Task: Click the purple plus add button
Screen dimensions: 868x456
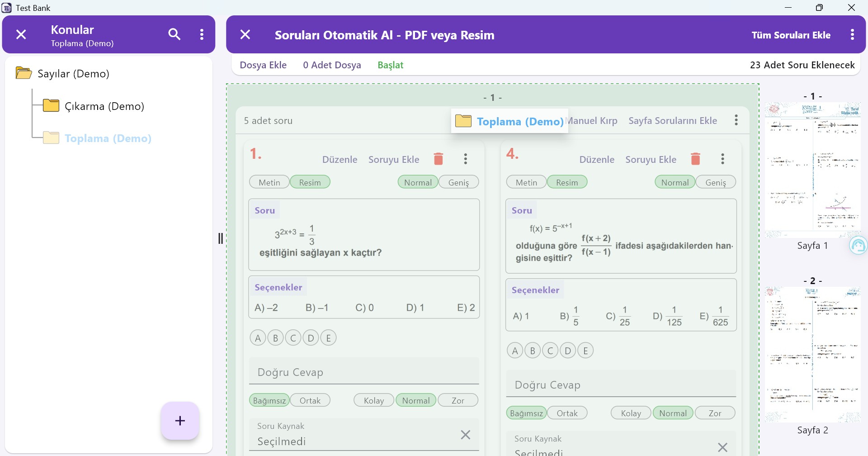Action: click(180, 421)
